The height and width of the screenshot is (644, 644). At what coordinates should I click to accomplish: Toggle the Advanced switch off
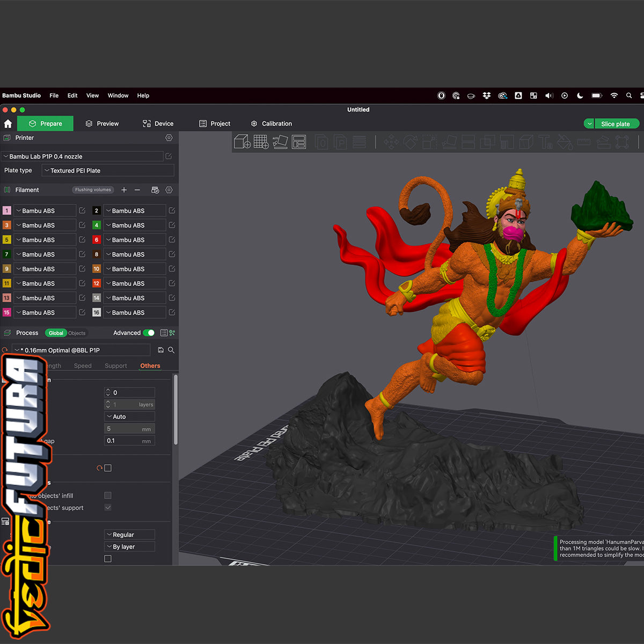click(x=149, y=333)
